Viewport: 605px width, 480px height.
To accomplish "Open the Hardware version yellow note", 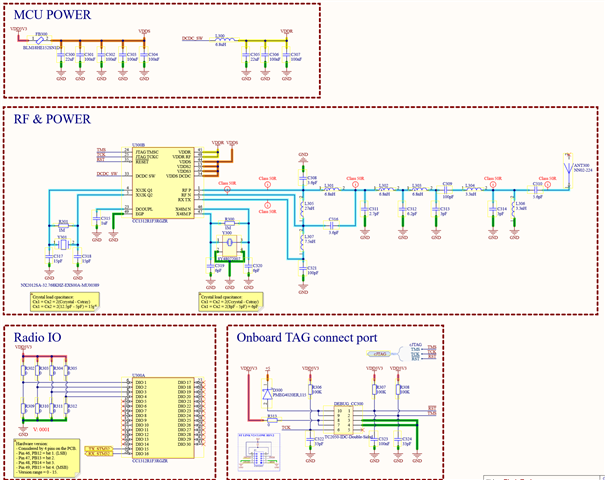I will tap(47, 458).
